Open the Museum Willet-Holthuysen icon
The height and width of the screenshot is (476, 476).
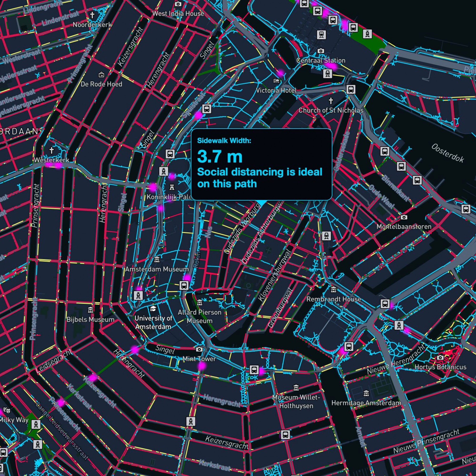(x=296, y=388)
